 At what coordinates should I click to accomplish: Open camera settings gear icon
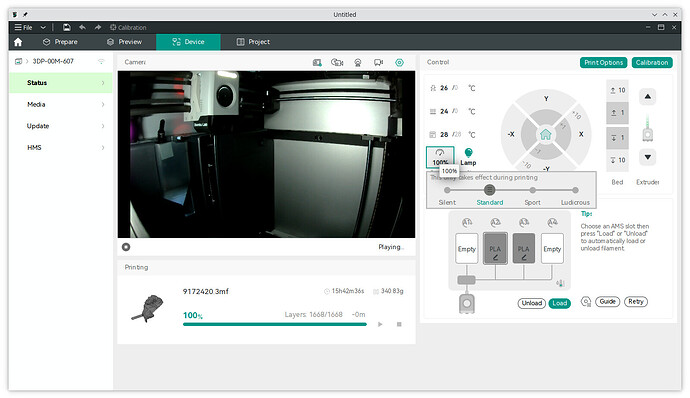[x=399, y=63]
